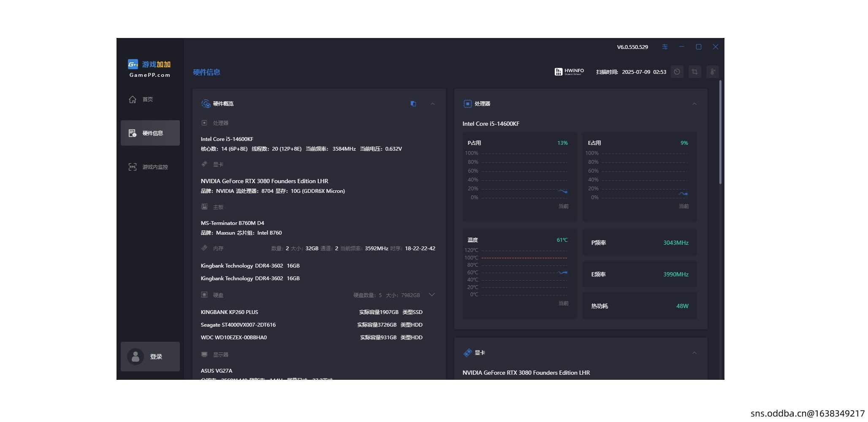This screenshot has height=422, width=868.
Task: Click the 核心数: 14 (6P+8E) line
Action: coord(301,149)
